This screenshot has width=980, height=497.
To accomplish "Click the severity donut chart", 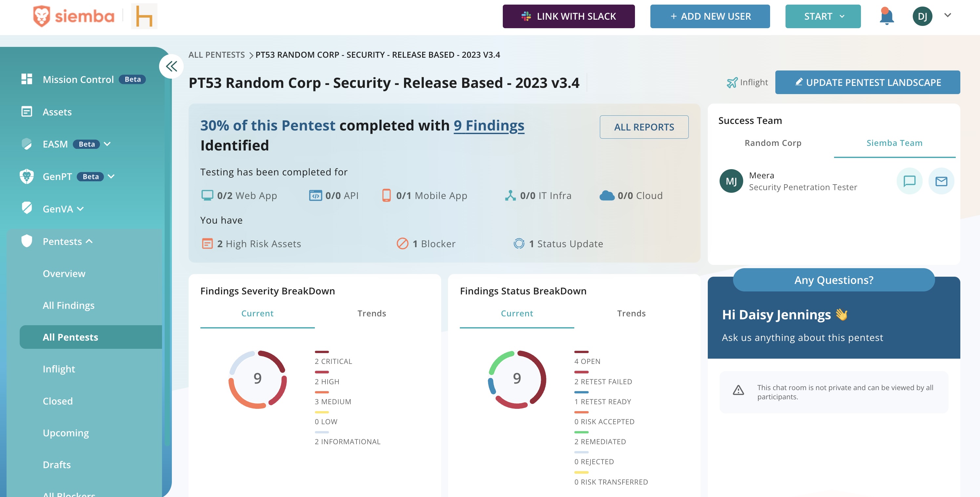I will [257, 379].
